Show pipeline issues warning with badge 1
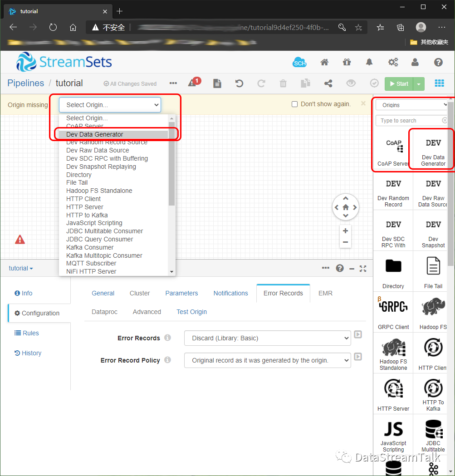Viewport: 455px width, 476px height. click(x=194, y=82)
